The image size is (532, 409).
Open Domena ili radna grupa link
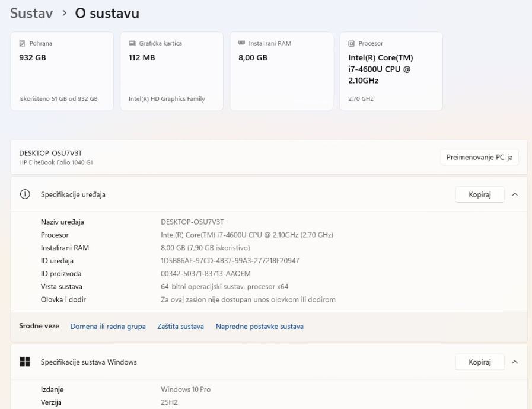pyautogui.click(x=108, y=327)
